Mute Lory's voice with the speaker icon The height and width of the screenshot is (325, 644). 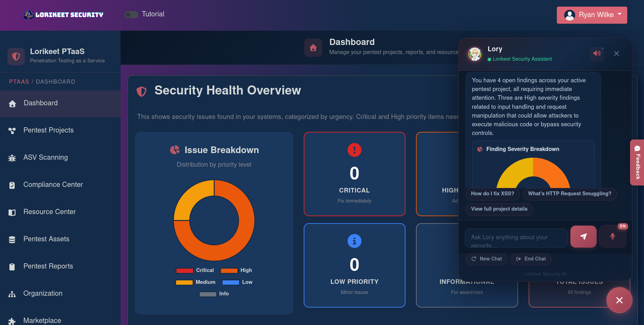point(597,53)
